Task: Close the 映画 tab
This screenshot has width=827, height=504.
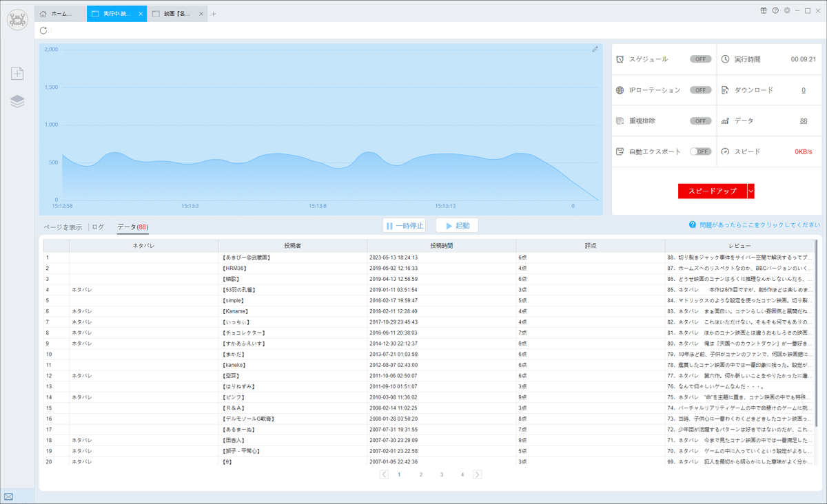Action: (x=201, y=14)
